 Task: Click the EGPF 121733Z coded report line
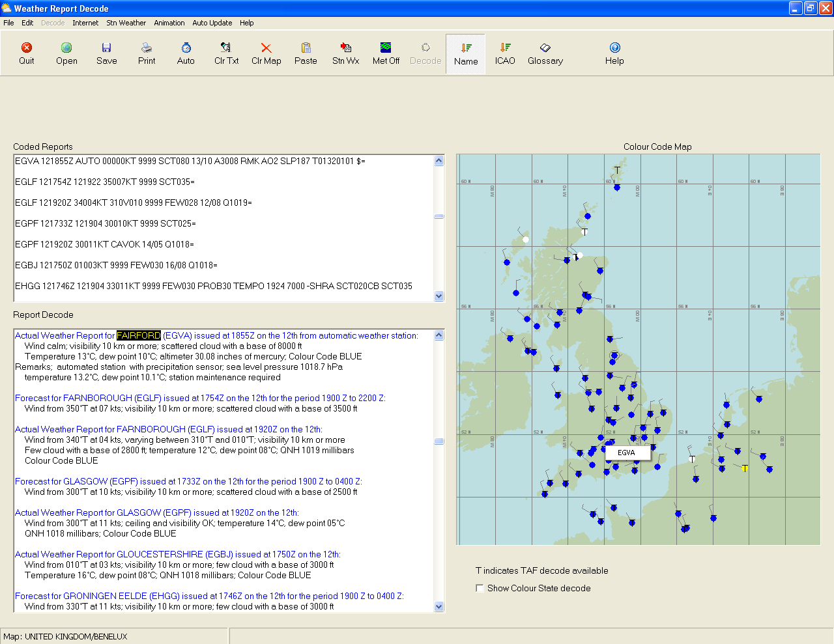[106, 223]
